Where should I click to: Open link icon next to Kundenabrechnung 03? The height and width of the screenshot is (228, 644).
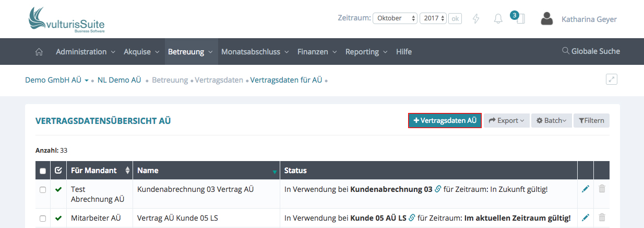(x=438, y=189)
